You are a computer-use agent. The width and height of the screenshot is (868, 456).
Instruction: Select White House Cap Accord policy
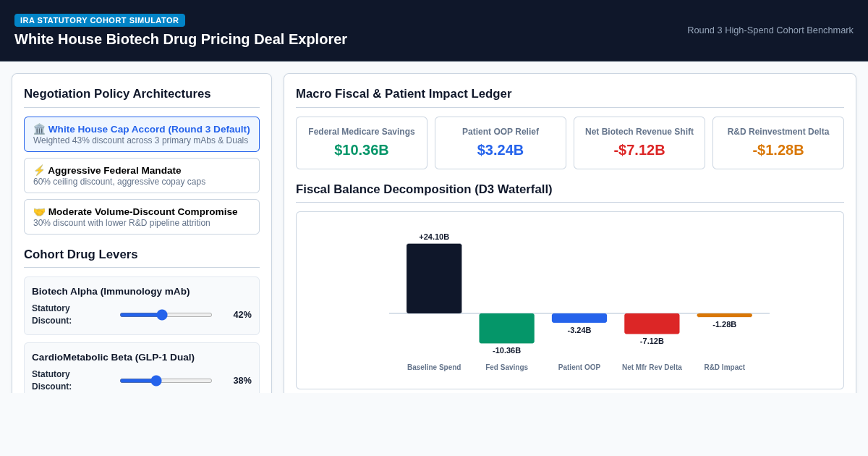pyautogui.click(x=142, y=135)
